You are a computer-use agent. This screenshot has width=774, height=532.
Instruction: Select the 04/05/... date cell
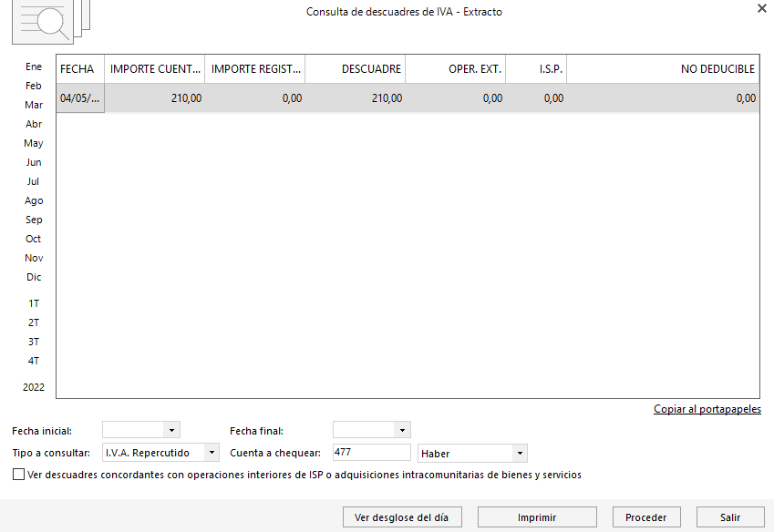click(80, 98)
